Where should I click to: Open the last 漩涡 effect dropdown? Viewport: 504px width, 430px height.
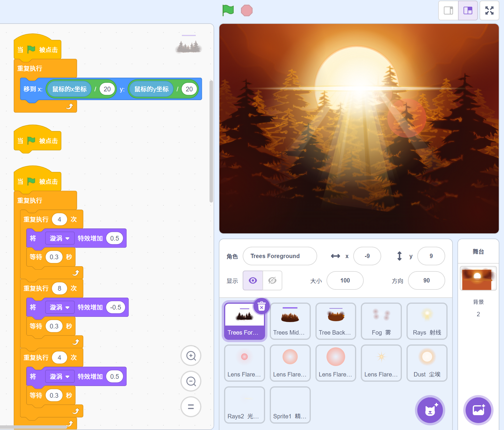coord(60,376)
